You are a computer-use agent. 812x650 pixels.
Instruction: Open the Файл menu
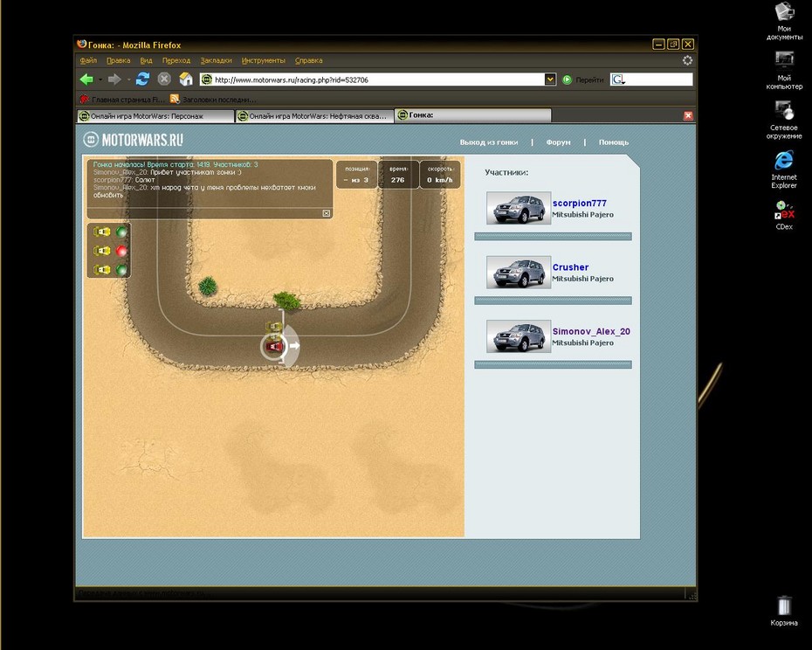88,60
